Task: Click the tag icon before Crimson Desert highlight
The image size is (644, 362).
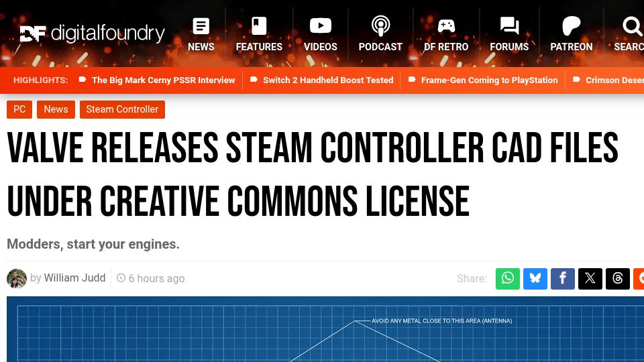Action: pos(577,80)
